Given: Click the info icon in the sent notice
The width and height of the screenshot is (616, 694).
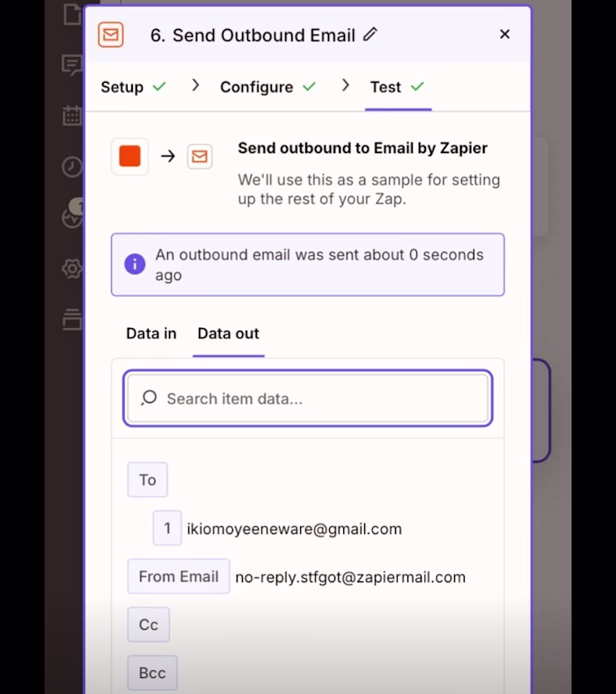Looking at the screenshot, I should (x=135, y=264).
